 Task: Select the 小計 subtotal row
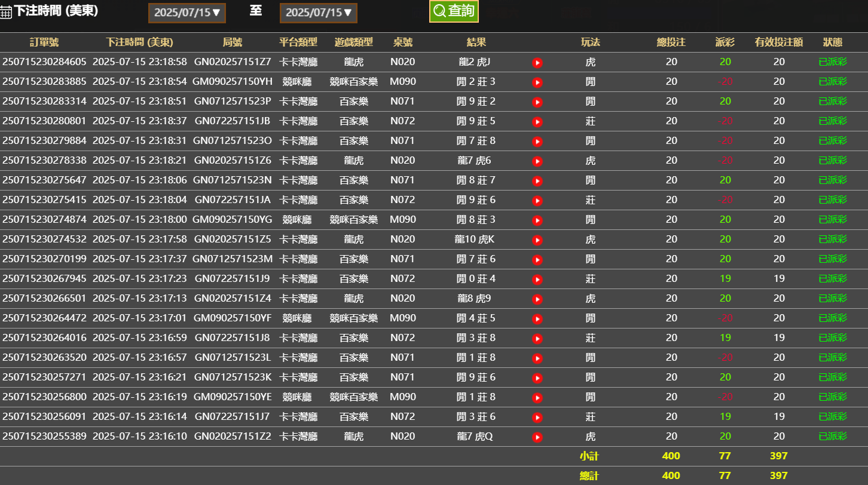[x=590, y=456]
